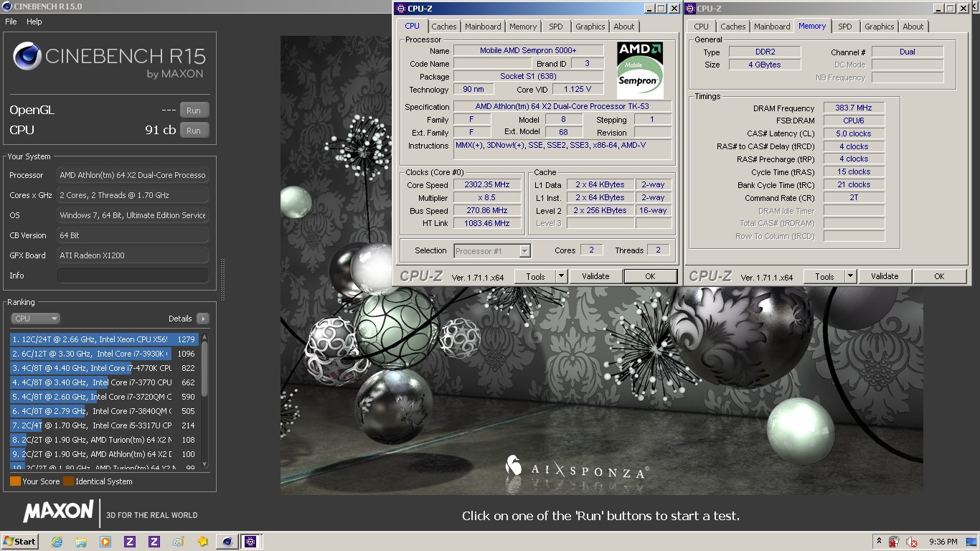Click the Your Score orange swatch
980x551 pixels.
coord(15,481)
